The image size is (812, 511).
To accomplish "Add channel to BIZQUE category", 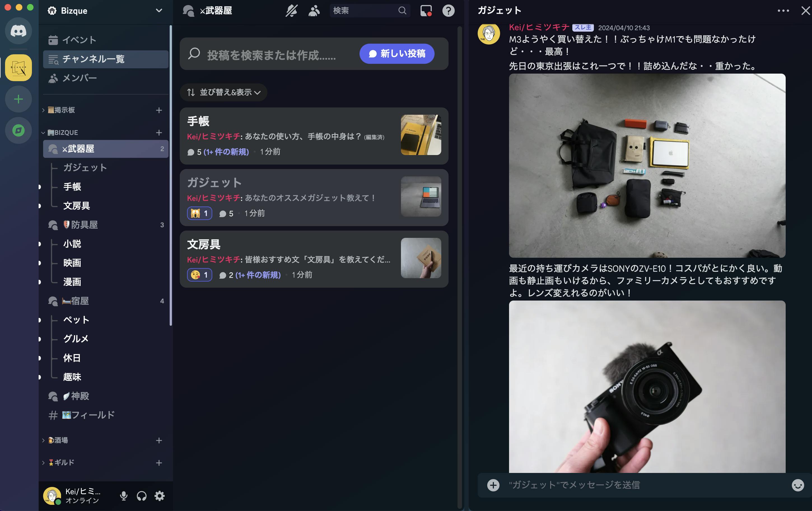I will tap(159, 132).
